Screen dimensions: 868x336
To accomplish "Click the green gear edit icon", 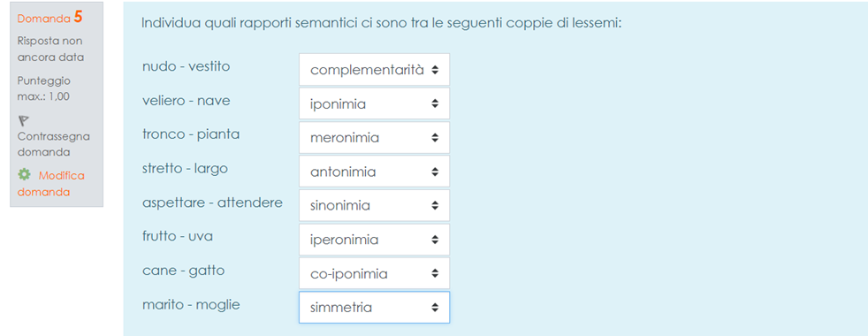I will (24, 175).
